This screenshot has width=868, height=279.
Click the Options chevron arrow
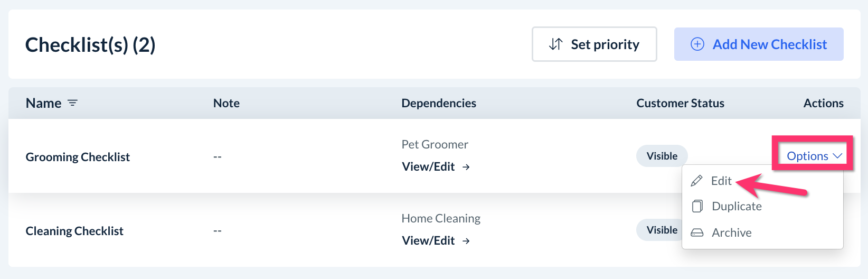pyautogui.click(x=837, y=156)
